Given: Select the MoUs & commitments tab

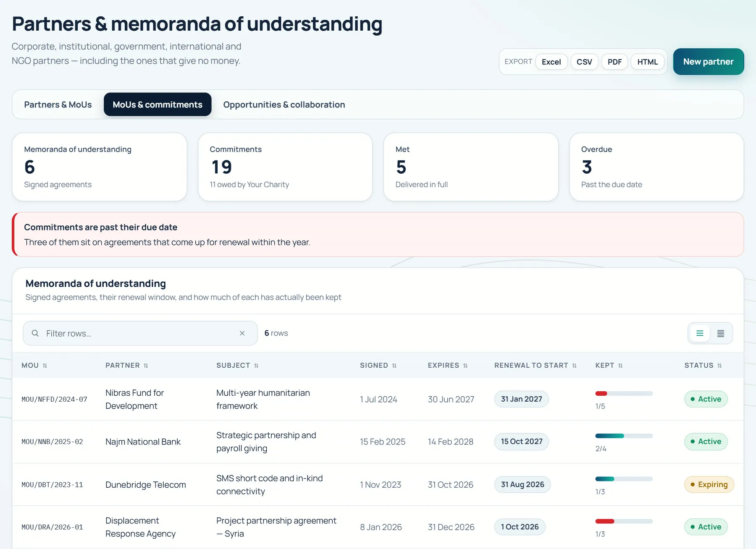Looking at the screenshot, I should pyautogui.click(x=157, y=105).
